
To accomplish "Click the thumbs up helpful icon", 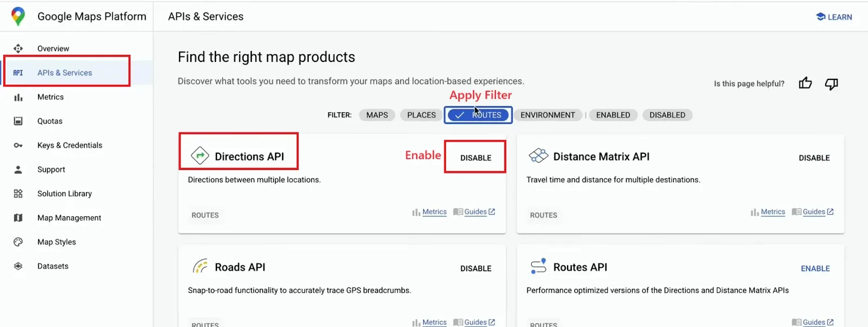I will (x=806, y=83).
